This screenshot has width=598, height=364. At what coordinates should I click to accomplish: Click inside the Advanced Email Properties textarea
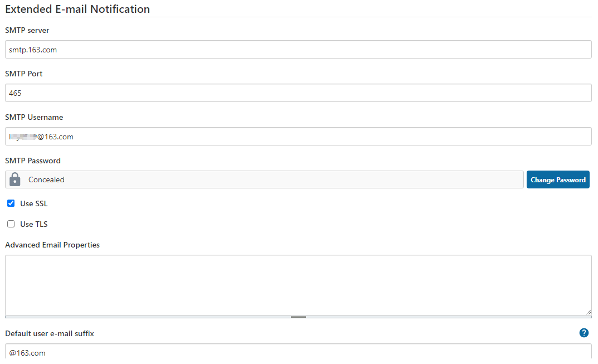click(x=298, y=285)
